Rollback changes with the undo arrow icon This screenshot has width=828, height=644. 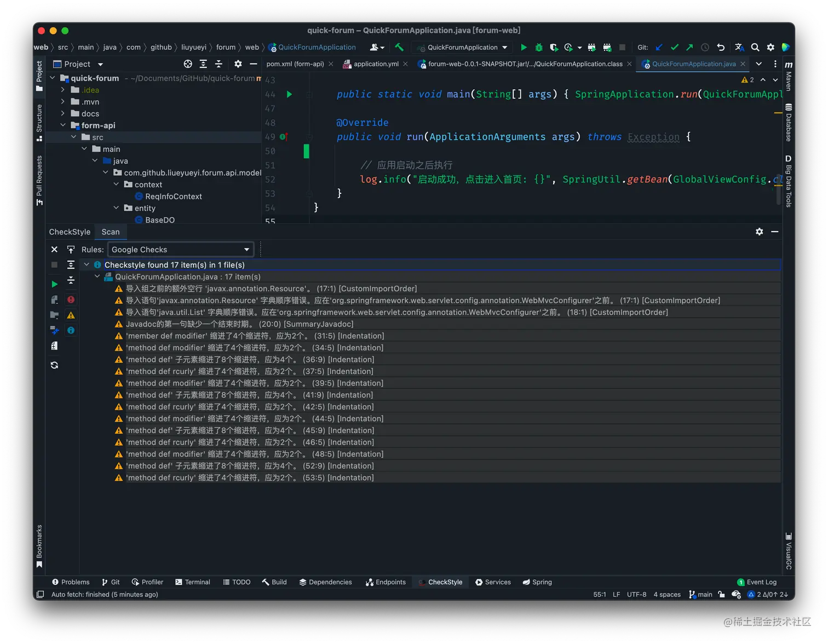click(x=721, y=48)
